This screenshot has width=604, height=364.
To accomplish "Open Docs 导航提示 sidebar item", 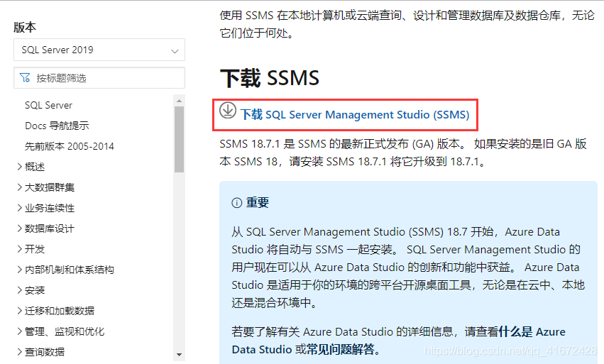I will point(57,126).
